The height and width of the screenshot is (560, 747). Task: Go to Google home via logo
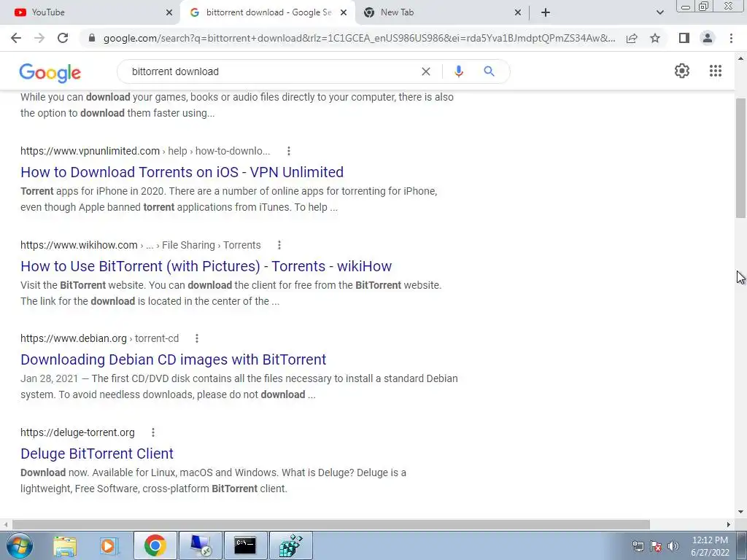coord(50,73)
